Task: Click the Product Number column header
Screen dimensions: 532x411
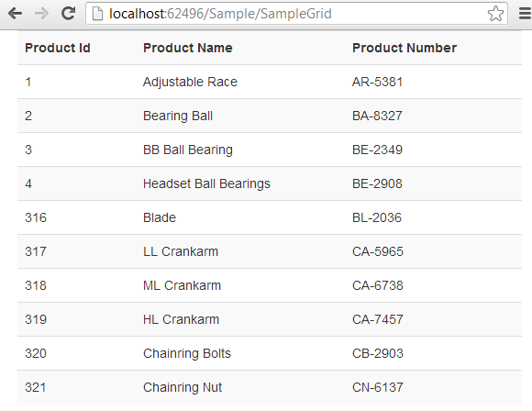Action: click(405, 48)
